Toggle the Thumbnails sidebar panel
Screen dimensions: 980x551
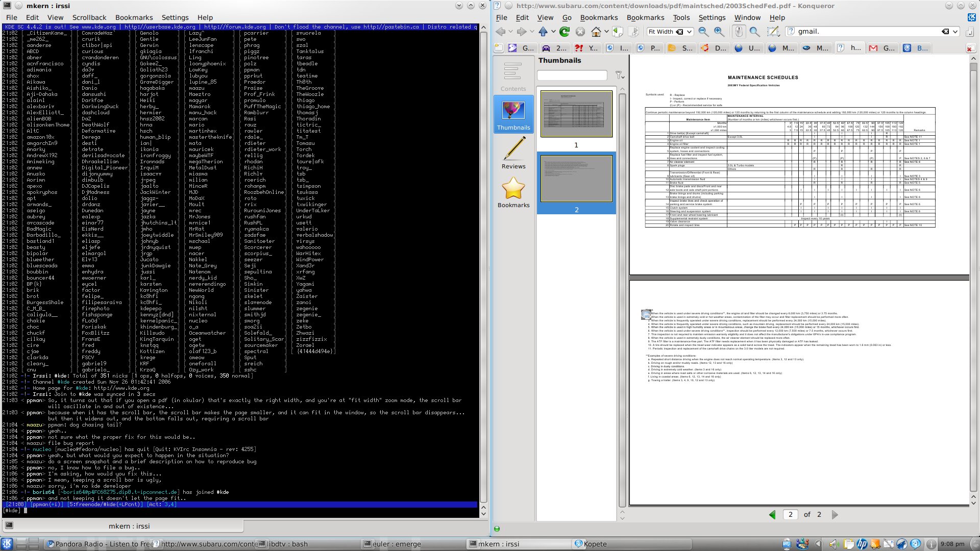click(x=513, y=114)
